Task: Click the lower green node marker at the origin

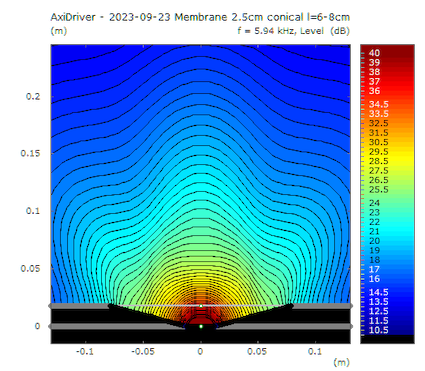Action: (x=201, y=326)
